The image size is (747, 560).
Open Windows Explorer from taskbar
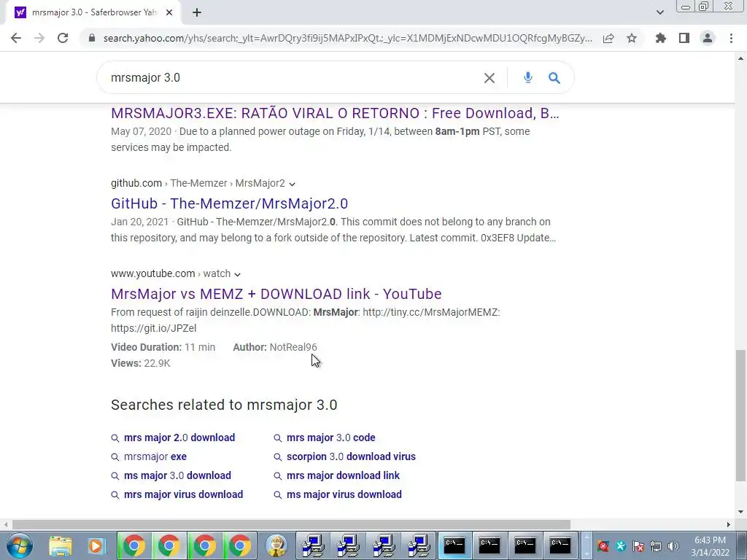click(61, 545)
